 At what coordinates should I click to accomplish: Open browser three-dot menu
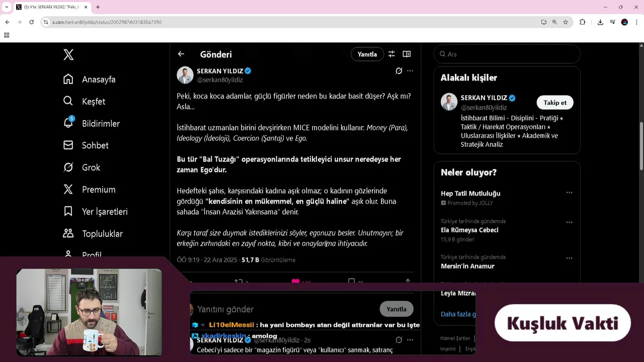(x=637, y=22)
